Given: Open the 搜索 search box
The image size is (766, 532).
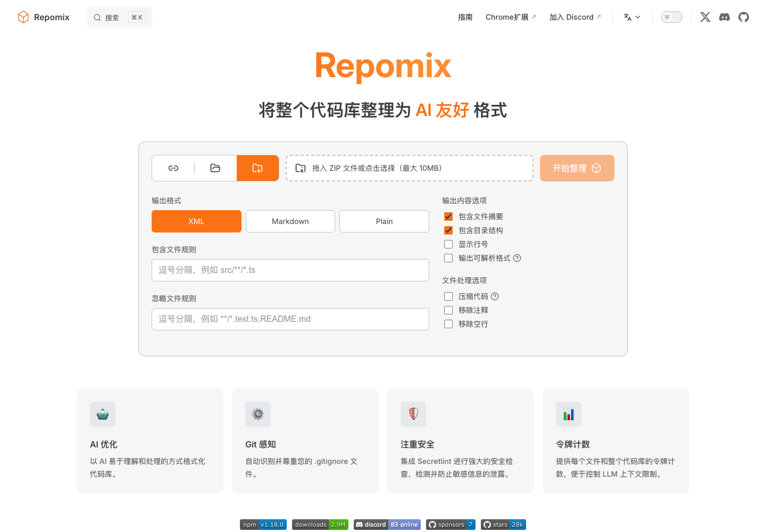Looking at the screenshot, I should [x=119, y=17].
